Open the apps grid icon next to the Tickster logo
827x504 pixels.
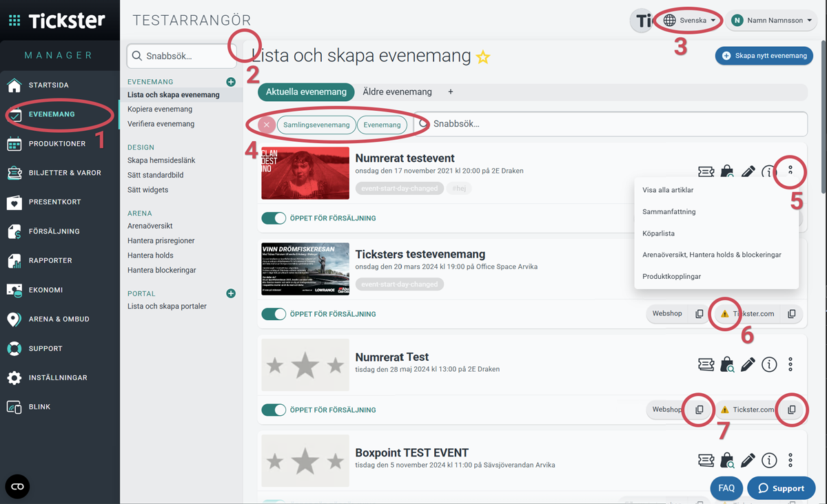14,21
